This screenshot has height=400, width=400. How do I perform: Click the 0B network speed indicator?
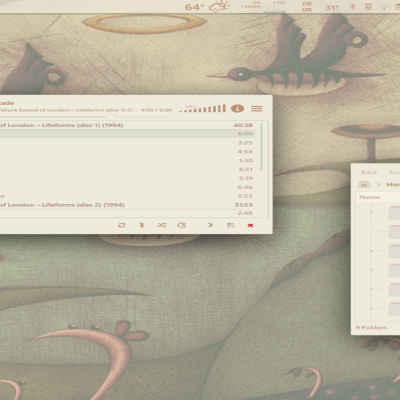click(x=307, y=7)
